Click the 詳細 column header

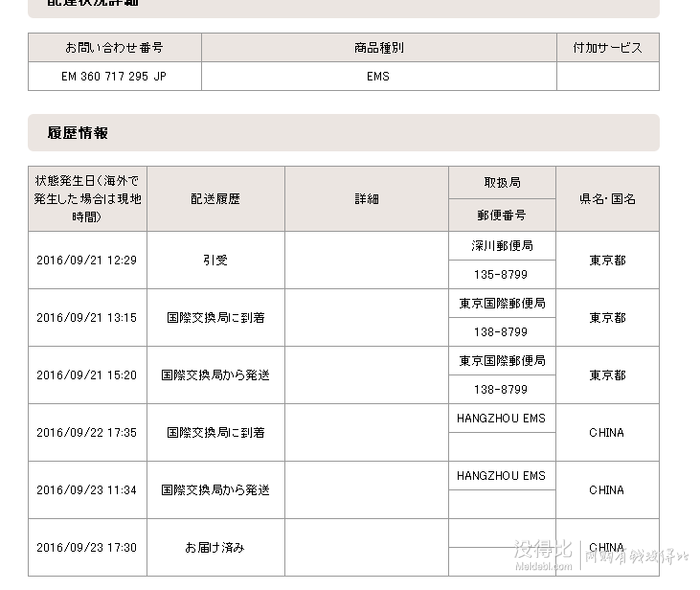click(x=367, y=199)
